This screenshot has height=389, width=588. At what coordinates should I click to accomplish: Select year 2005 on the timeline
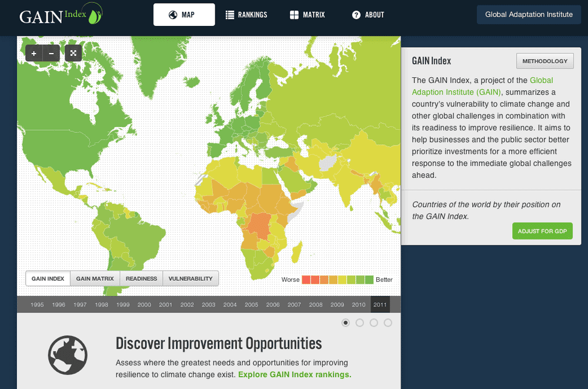(251, 304)
